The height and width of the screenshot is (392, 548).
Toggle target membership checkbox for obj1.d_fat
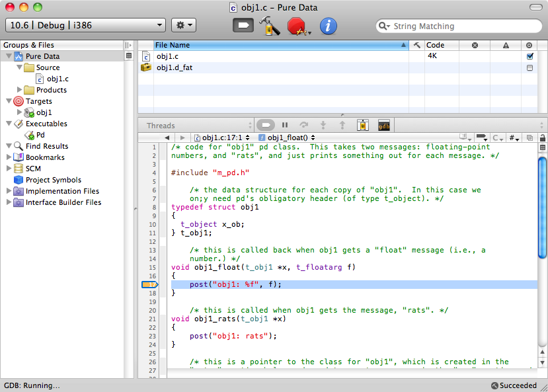point(530,68)
